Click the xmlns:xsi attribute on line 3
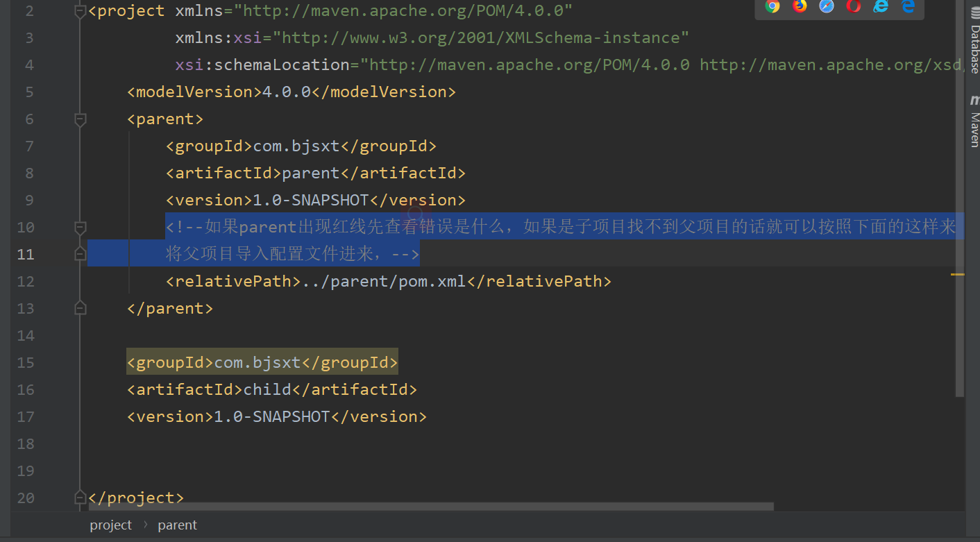This screenshot has width=980, height=542. coord(432,37)
